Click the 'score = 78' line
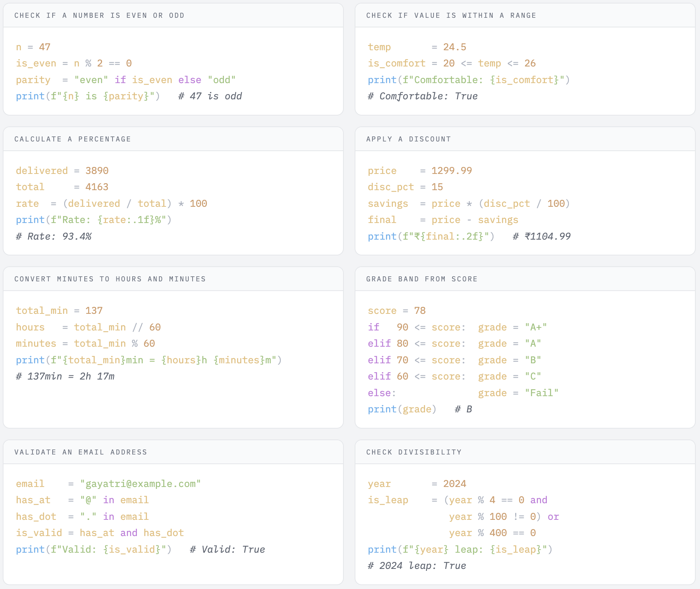 point(396,311)
